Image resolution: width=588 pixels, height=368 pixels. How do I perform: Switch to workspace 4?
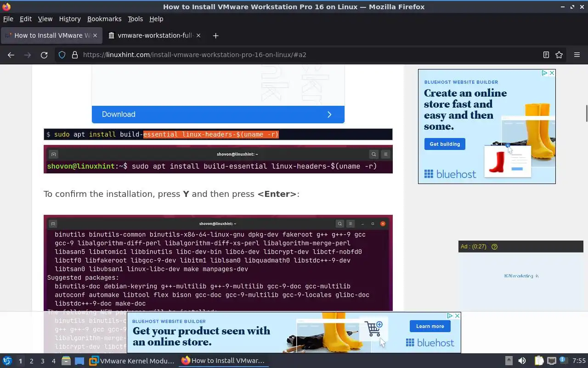pyautogui.click(x=53, y=361)
